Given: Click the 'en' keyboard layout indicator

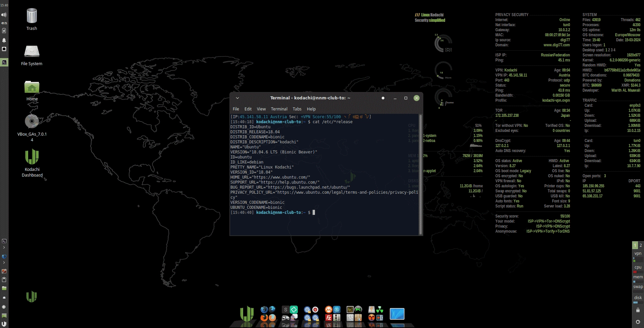Looking at the screenshot, I should pyautogui.click(x=4, y=23).
